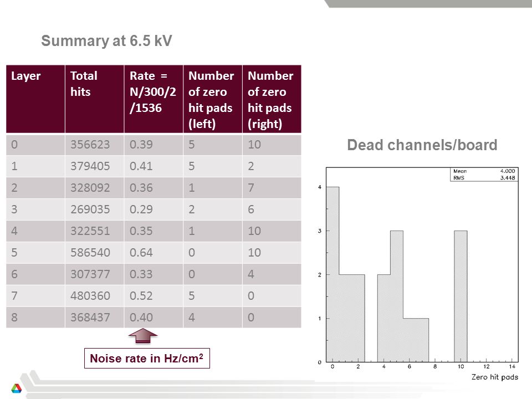The height and width of the screenshot is (399, 532).
Task: Select the 'Dead channels/board' heading
Action: [422, 145]
